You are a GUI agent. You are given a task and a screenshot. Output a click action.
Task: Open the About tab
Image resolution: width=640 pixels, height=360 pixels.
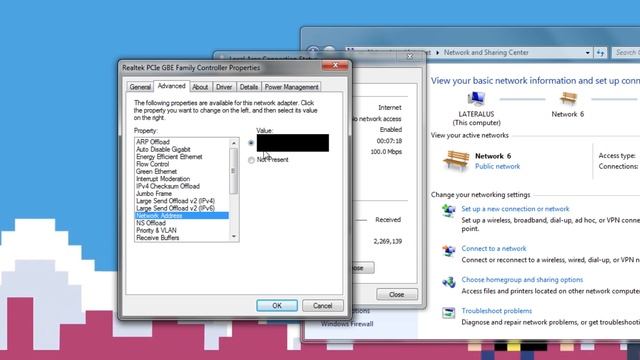pos(200,87)
